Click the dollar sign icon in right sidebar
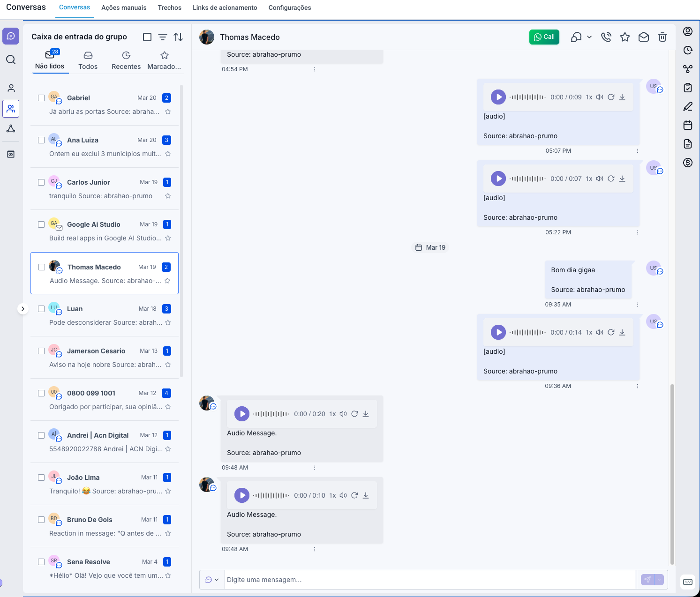This screenshot has width=700, height=597. [687, 163]
